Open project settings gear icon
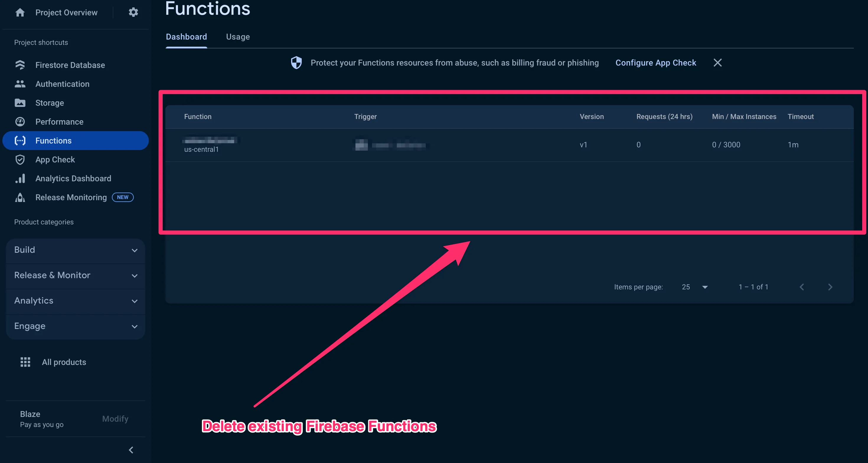 133,12
